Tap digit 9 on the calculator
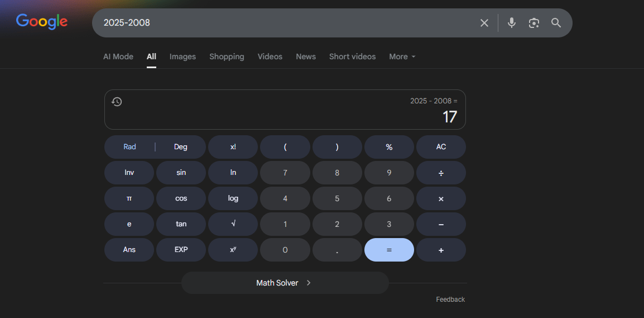This screenshot has width=644, height=318. (389, 173)
